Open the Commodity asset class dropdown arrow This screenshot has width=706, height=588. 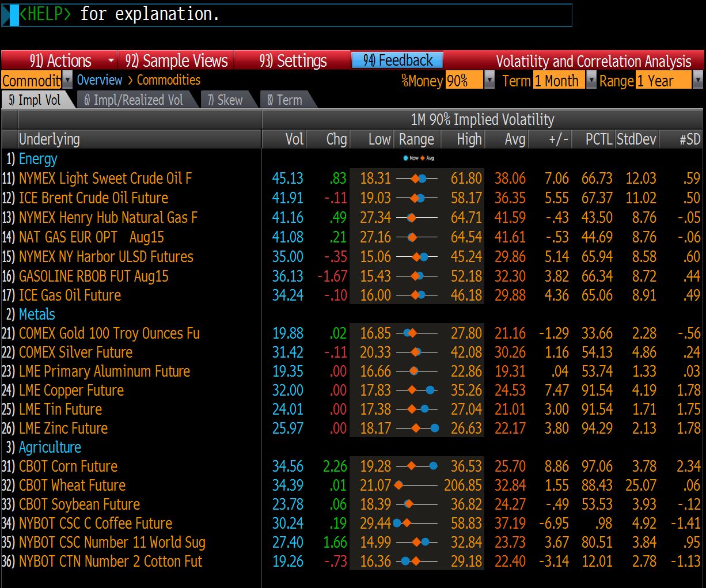click(x=67, y=80)
